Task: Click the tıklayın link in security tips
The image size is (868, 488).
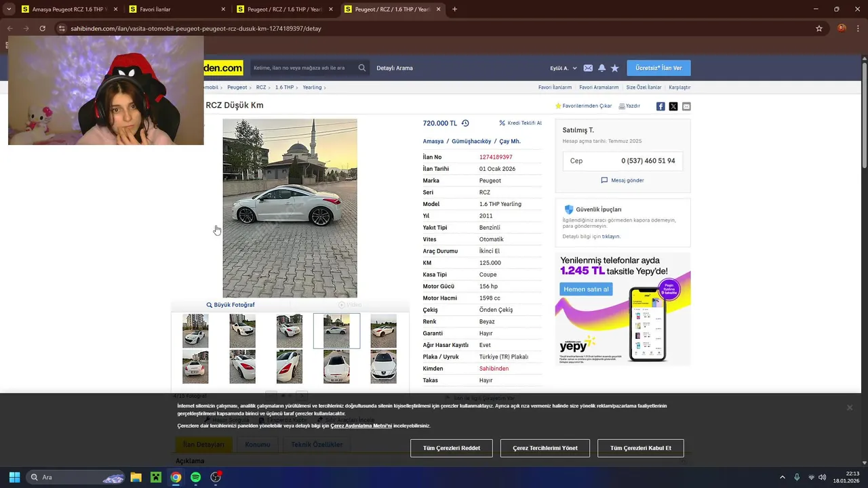Action: pyautogui.click(x=611, y=237)
